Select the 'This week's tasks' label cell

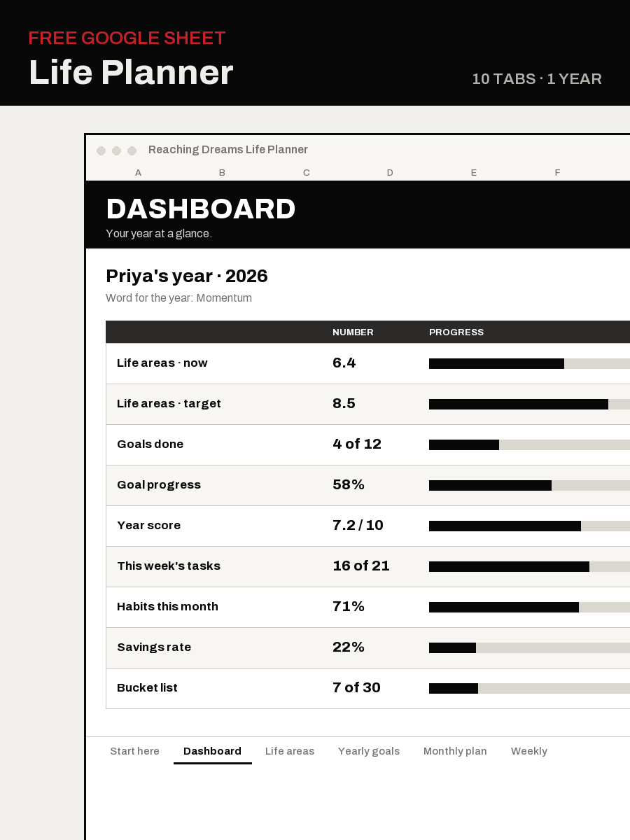169,566
